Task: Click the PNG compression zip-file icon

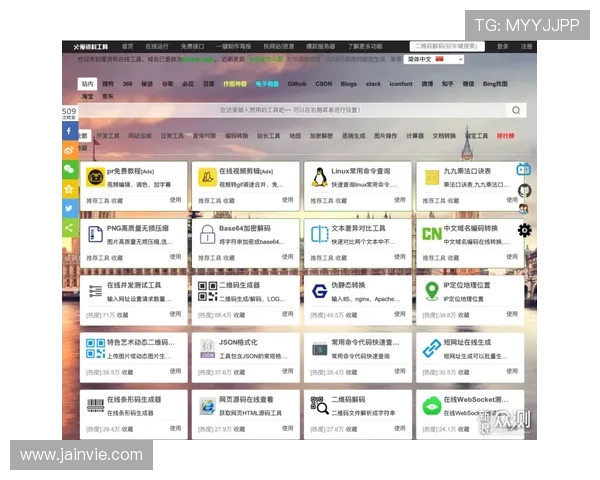Action: click(95, 234)
